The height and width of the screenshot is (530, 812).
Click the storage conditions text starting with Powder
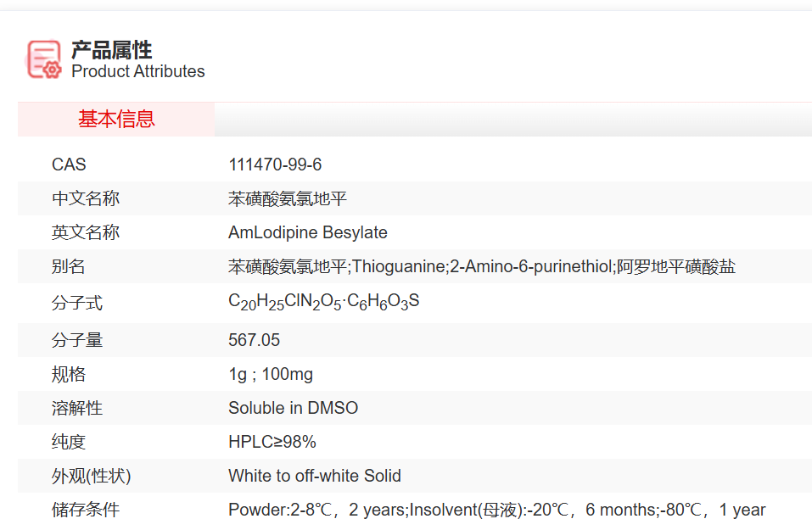coord(496,510)
